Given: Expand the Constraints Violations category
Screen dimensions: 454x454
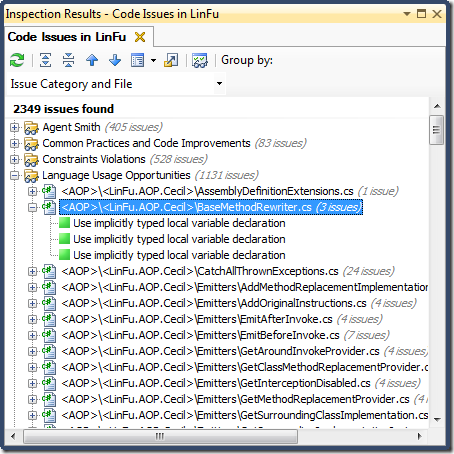Looking at the screenshot, I should coord(14,159).
